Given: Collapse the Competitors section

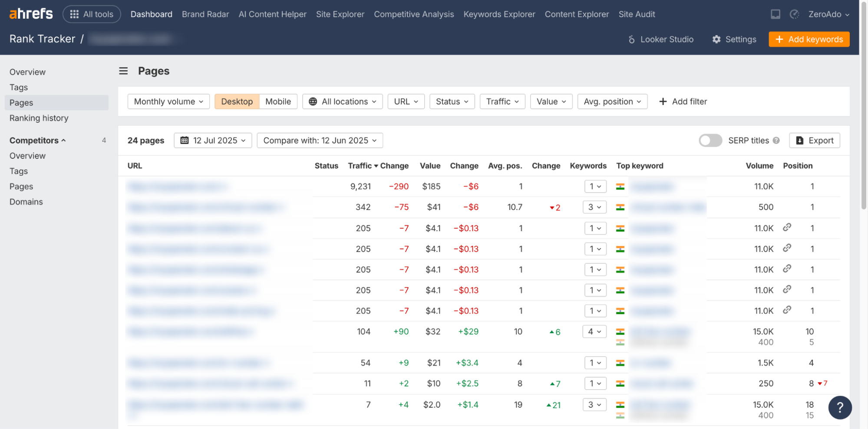Looking at the screenshot, I should pyautogui.click(x=38, y=141).
